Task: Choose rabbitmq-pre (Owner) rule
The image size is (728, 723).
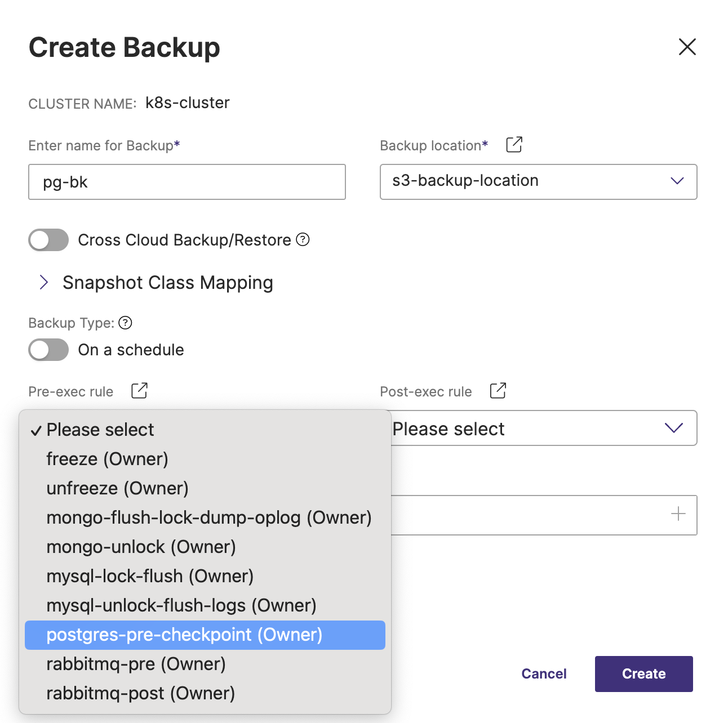Action: click(136, 664)
